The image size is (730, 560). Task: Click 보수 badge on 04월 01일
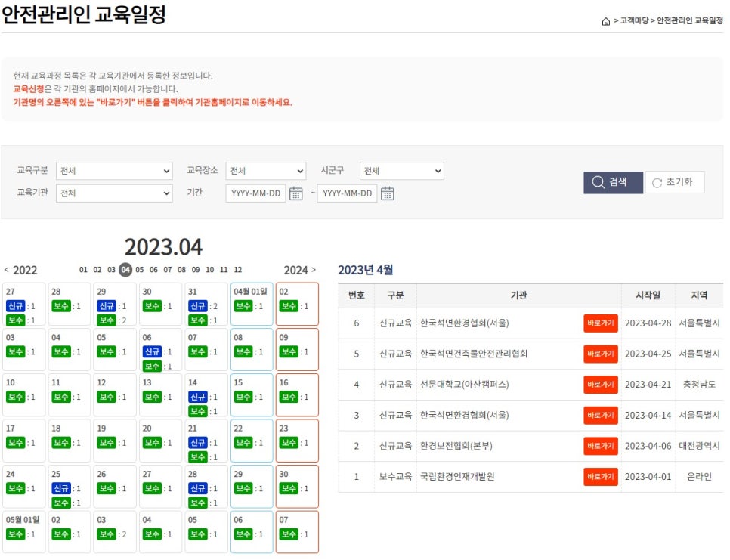point(243,306)
